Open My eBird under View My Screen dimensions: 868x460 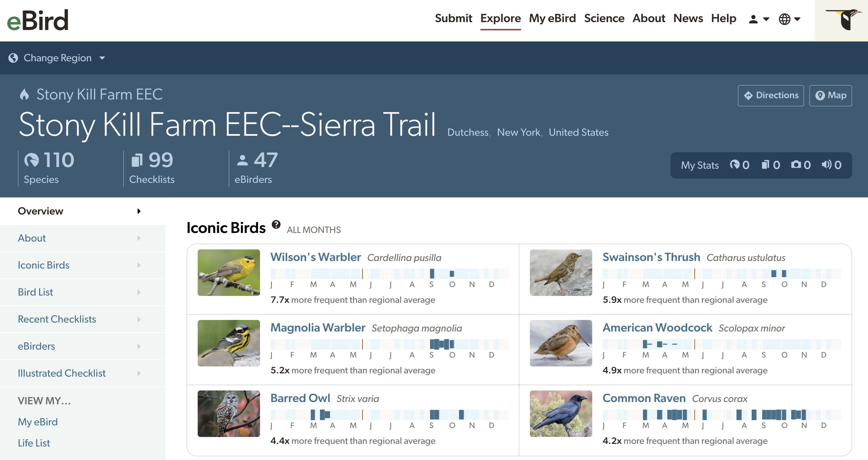(37, 422)
